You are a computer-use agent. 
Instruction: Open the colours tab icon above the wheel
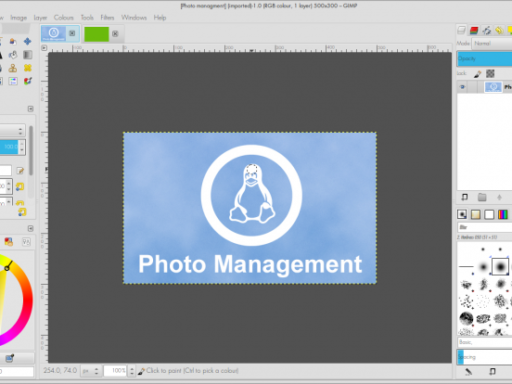(x=9, y=242)
